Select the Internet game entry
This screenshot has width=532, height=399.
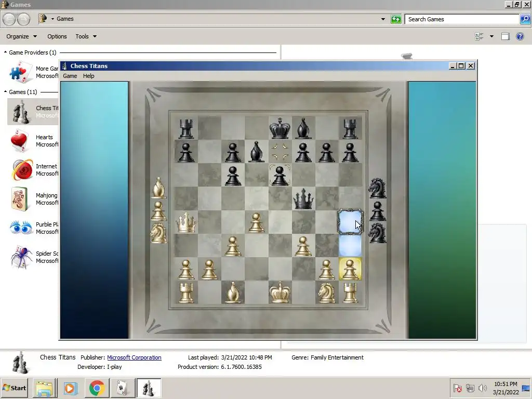point(33,170)
